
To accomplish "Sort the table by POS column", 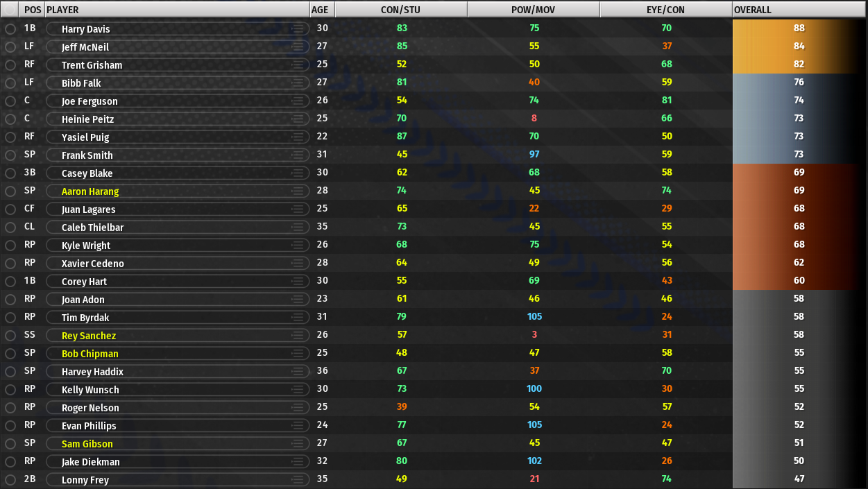I will pyautogui.click(x=32, y=10).
